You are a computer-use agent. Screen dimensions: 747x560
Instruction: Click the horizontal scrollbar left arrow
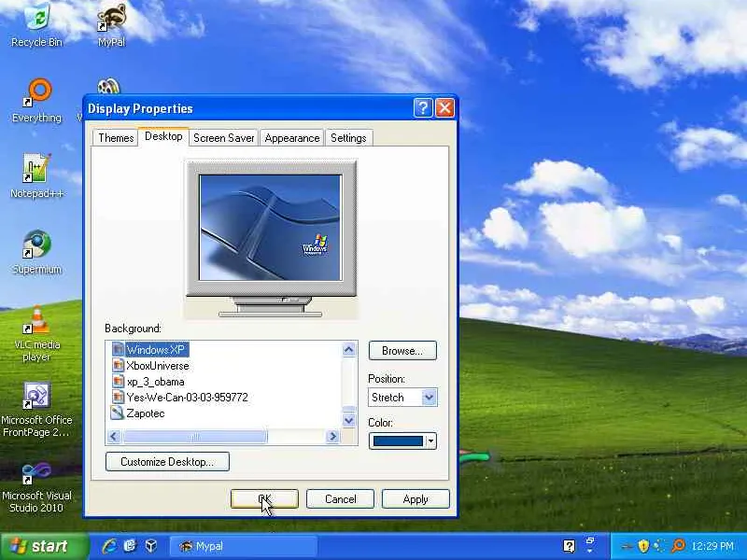(114, 436)
